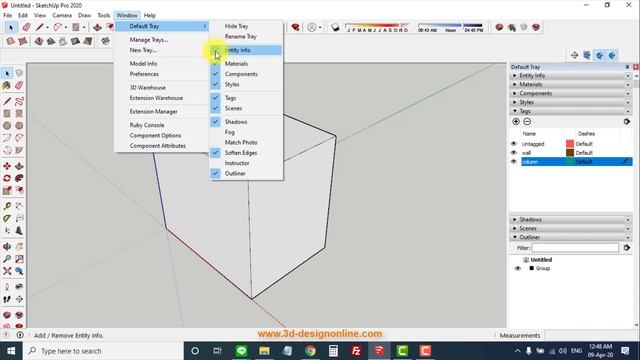The image size is (640, 360).
Task: Select the Move tool in left toolbar
Action: pos(7,166)
